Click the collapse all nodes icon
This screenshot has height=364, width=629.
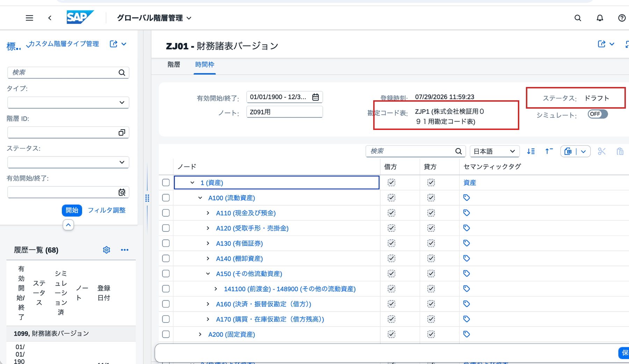[x=549, y=151]
